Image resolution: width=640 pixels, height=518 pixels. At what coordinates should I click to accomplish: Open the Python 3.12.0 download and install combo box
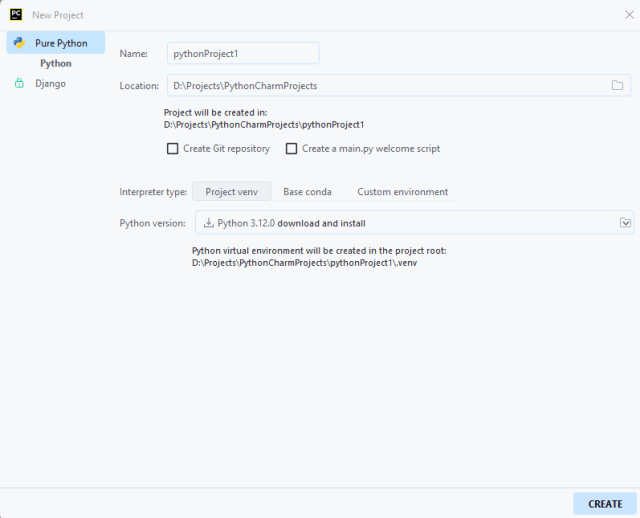tap(414, 223)
